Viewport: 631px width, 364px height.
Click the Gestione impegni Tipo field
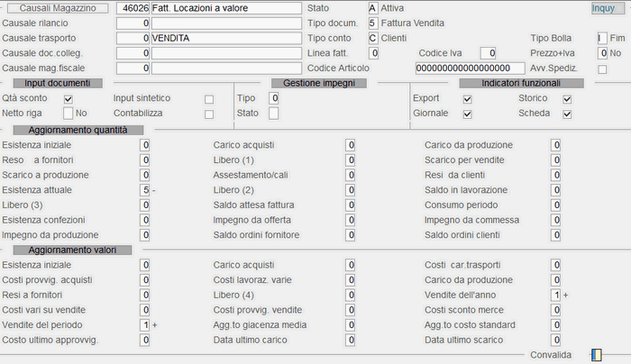(x=274, y=98)
